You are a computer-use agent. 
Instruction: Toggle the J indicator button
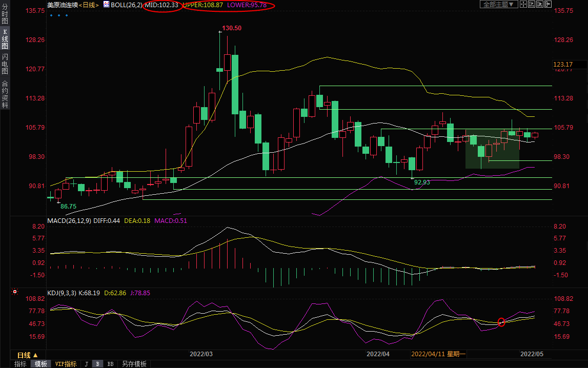pyautogui.click(x=86, y=364)
